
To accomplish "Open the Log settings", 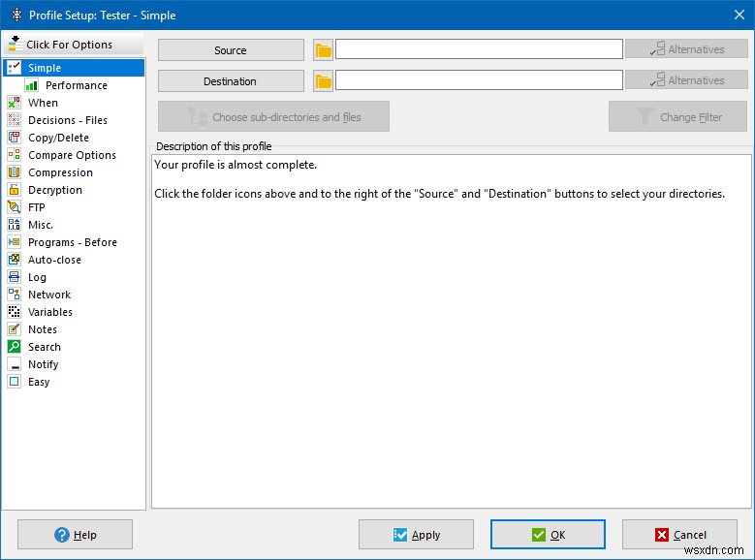I will (37, 277).
